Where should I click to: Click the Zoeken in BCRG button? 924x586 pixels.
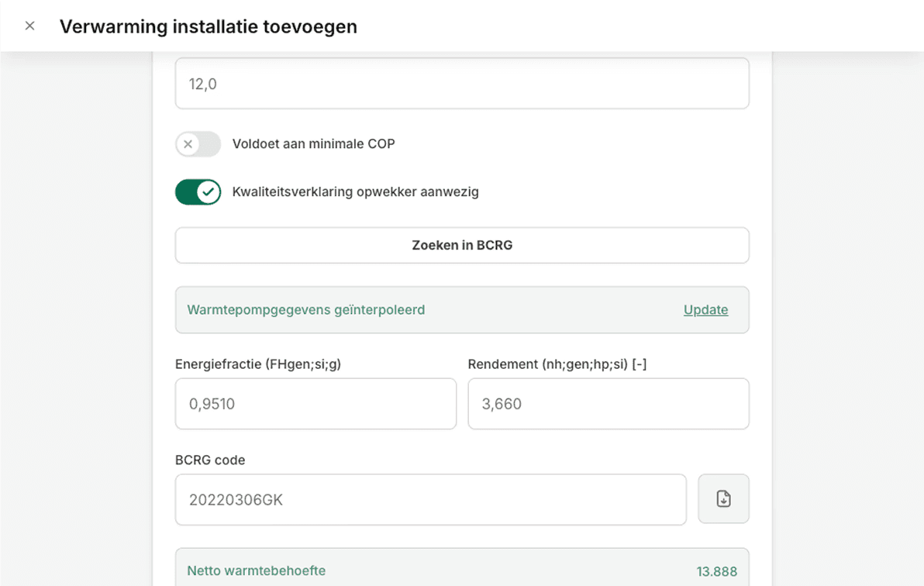tap(461, 245)
